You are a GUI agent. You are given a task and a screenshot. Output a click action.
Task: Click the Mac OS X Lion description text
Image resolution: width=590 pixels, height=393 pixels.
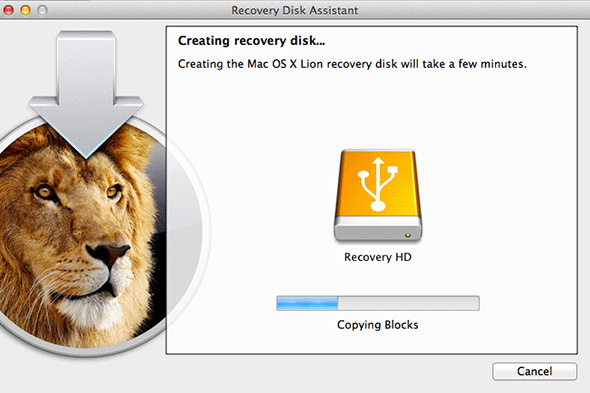(x=352, y=64)
